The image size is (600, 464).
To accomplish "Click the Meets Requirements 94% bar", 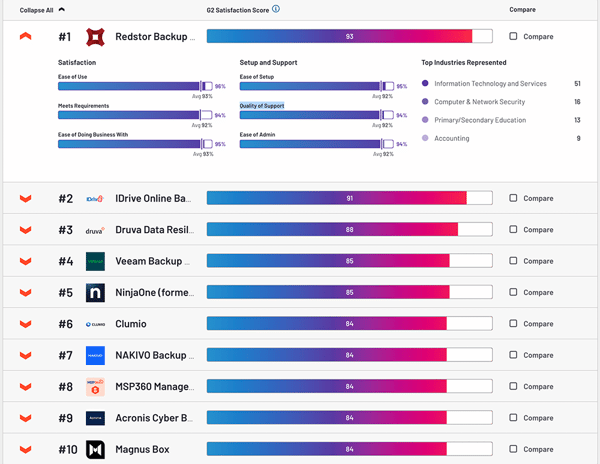I will pyautogui.click(x=135, y=115).
